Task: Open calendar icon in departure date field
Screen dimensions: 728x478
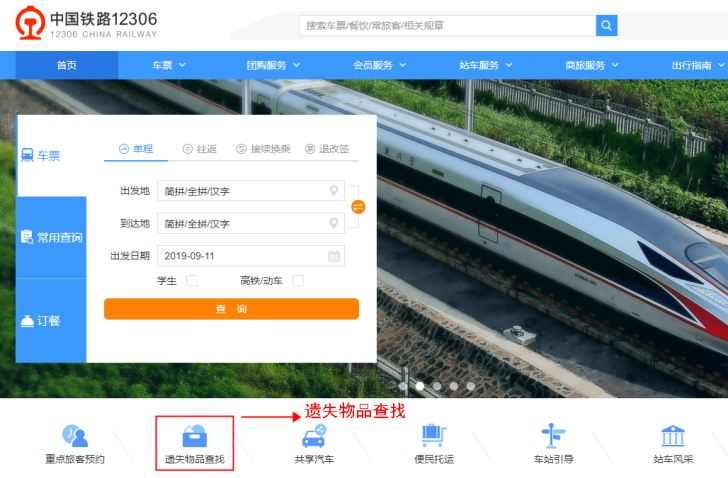Action: tap(334, 256)
